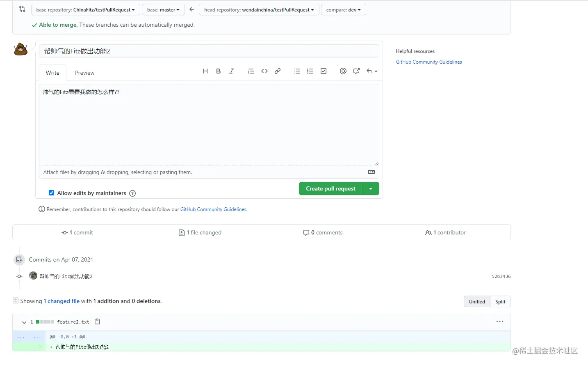Image resolution: width=588 pixels, height=365 pixels.
Task: Mention a user with the @ icon
Action: 343,71
